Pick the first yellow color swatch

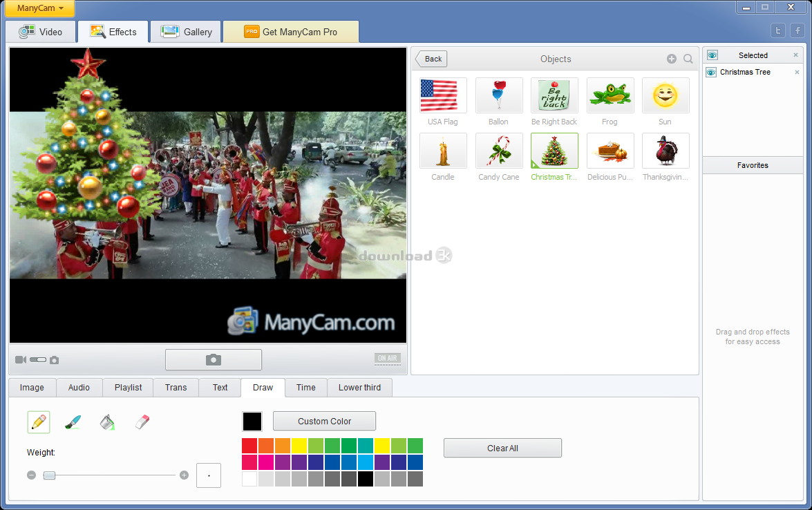[299, 446]
